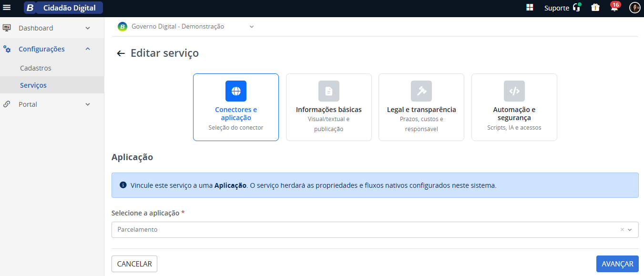Go to the Cadastros submenu item
This screenshot has height=276, width=644.
36,68
